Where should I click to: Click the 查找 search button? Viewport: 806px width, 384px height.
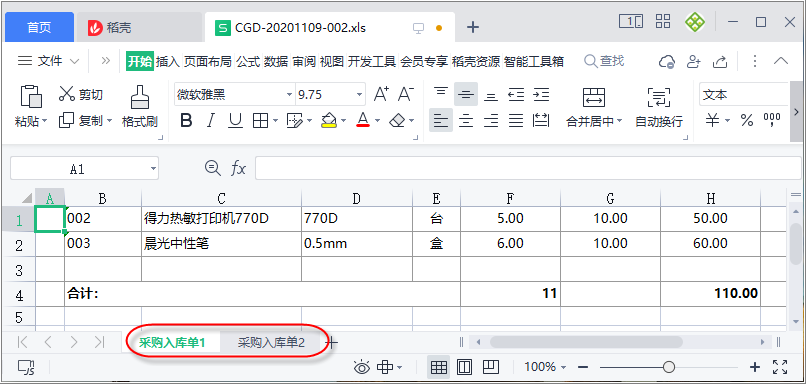604,61
